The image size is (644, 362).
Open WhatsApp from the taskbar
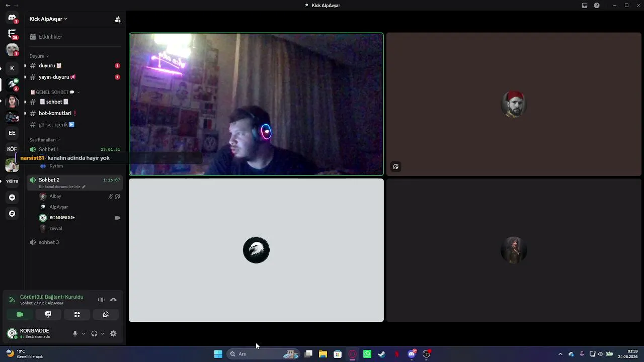tap(367, 354)
